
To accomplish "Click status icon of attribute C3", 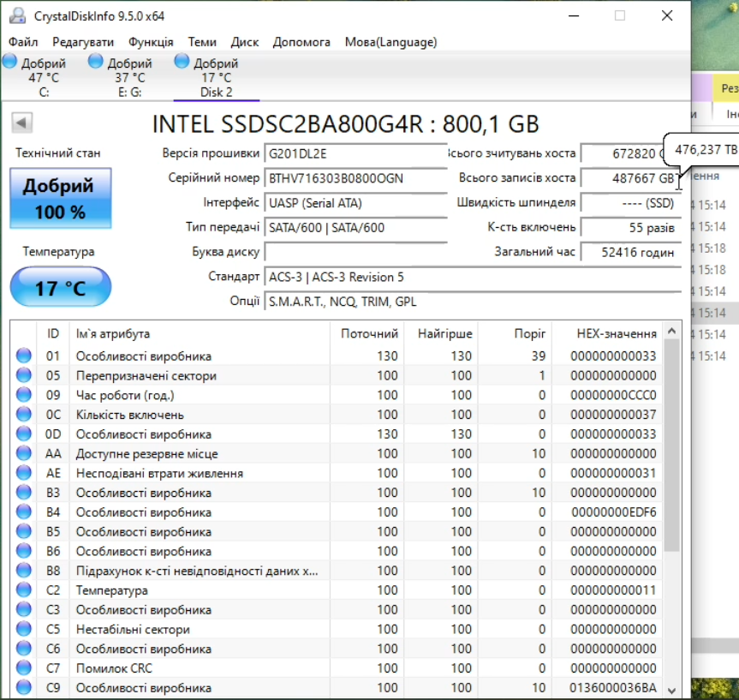I will point(24,609).
